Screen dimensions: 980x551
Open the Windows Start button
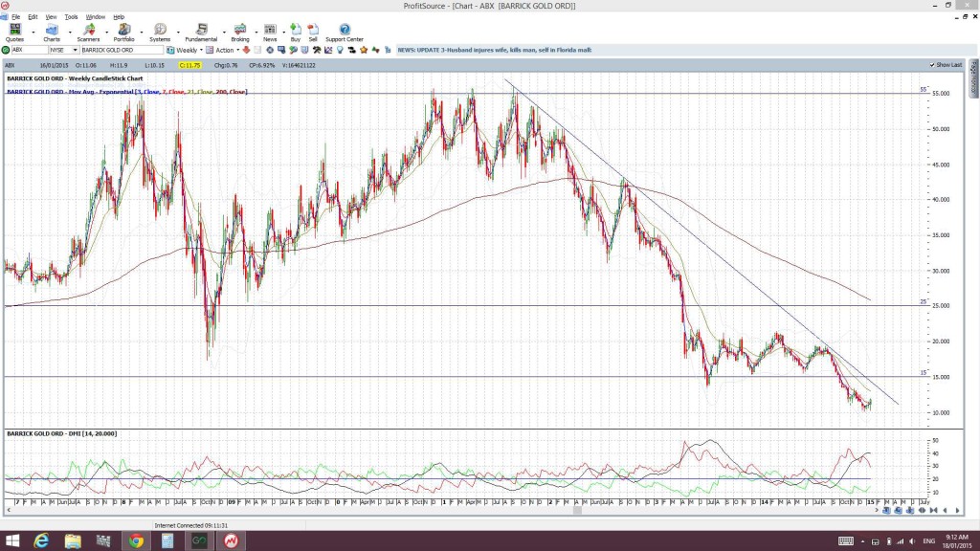(11, 541)
